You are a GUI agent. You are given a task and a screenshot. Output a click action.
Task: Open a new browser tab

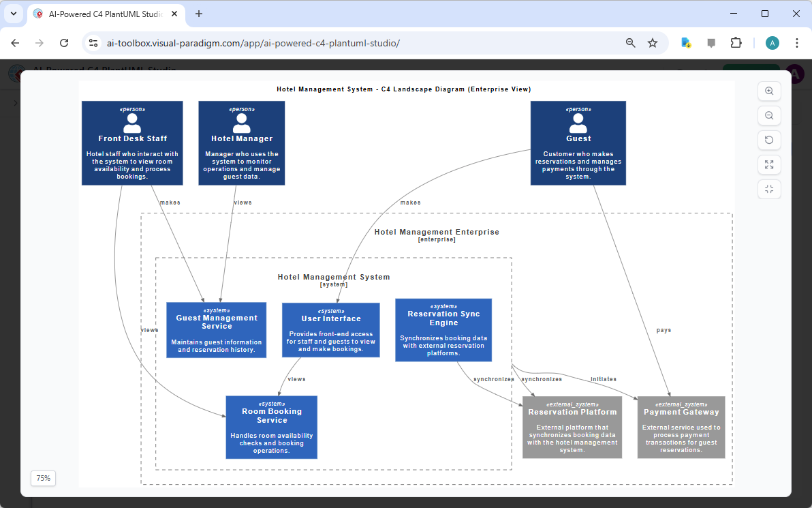coord(198,14)
